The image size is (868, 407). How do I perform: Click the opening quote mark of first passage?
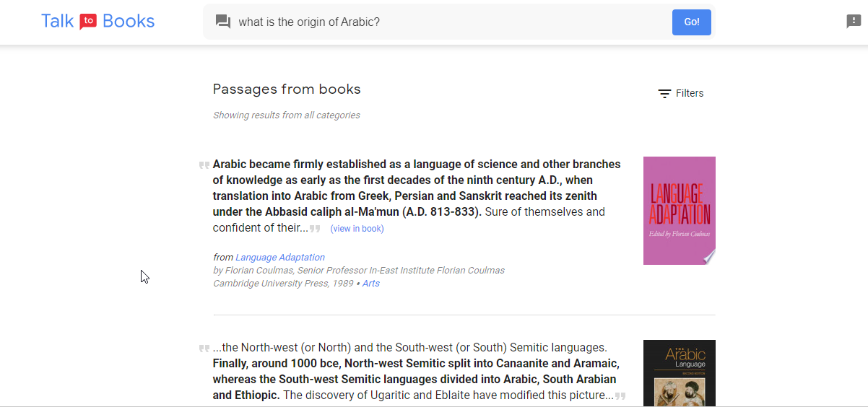204,165
